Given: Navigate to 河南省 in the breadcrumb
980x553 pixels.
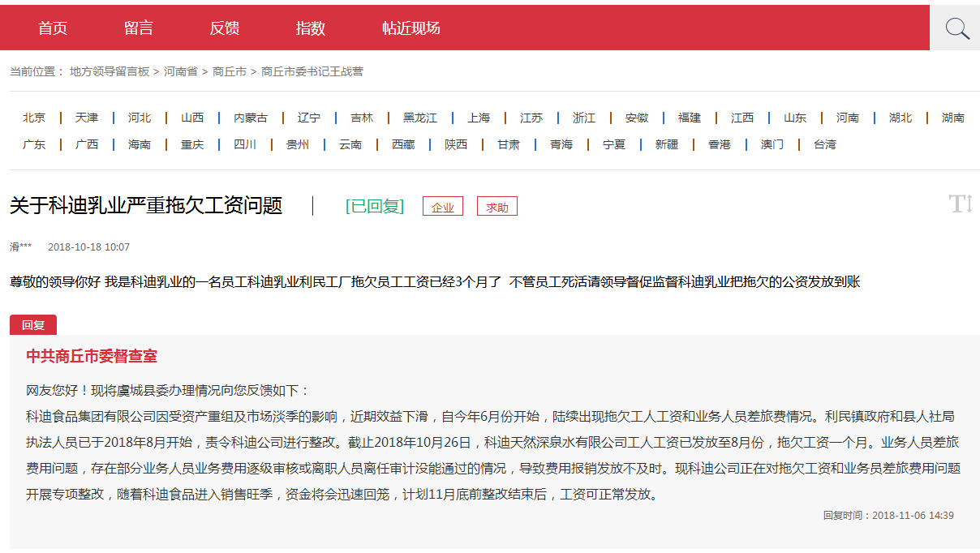Looking at the screenshot, I should point(181,71).
